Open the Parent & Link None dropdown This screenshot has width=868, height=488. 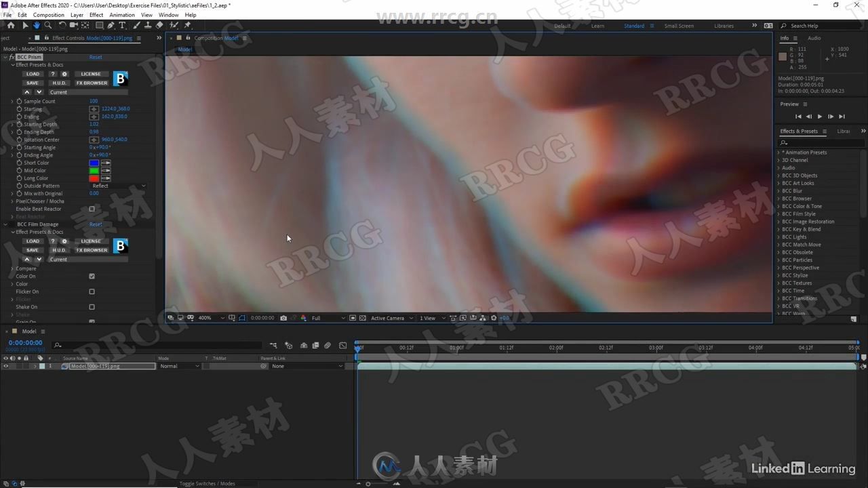307,366
